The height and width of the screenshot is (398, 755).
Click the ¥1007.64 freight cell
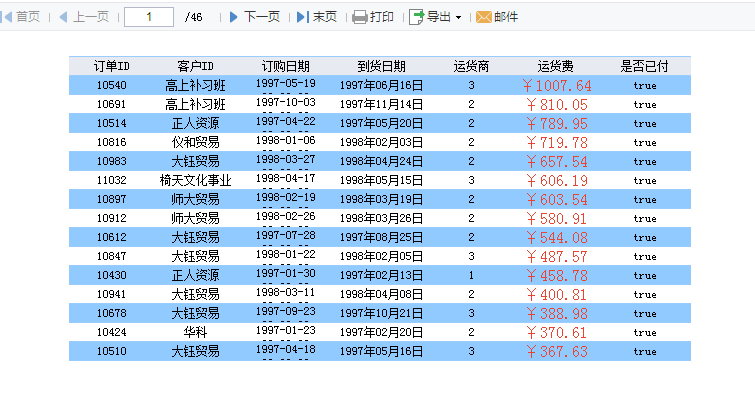click(x=557, y=86)
